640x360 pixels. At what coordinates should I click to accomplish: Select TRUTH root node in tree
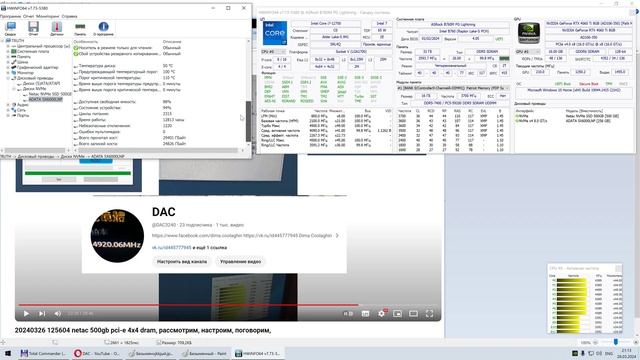point(18,41)
